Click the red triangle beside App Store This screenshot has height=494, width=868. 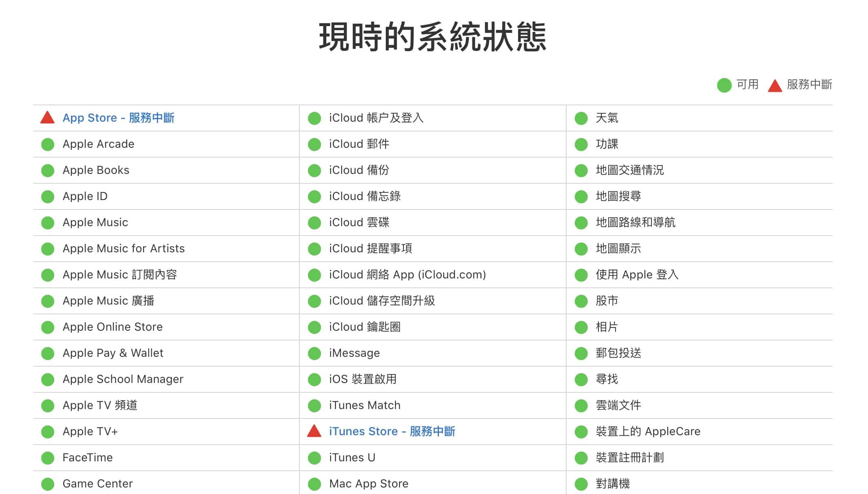click(x=48, y=118)
